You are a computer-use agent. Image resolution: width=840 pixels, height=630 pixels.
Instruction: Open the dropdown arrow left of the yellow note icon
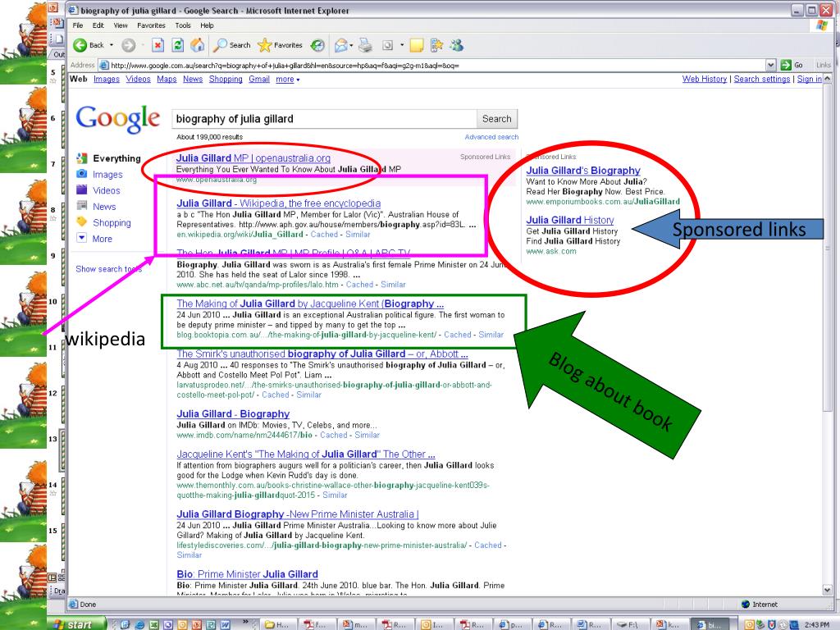point(402,46)
